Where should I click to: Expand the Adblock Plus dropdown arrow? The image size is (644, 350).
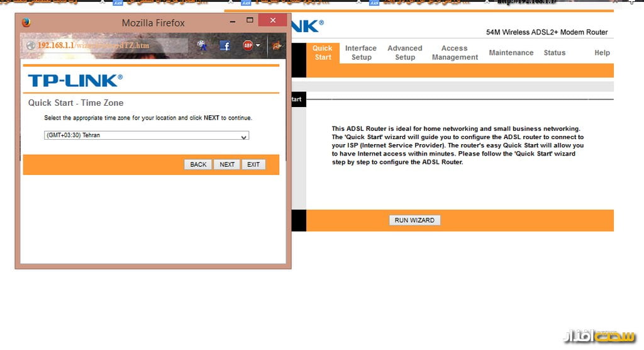tap(258, 45)
